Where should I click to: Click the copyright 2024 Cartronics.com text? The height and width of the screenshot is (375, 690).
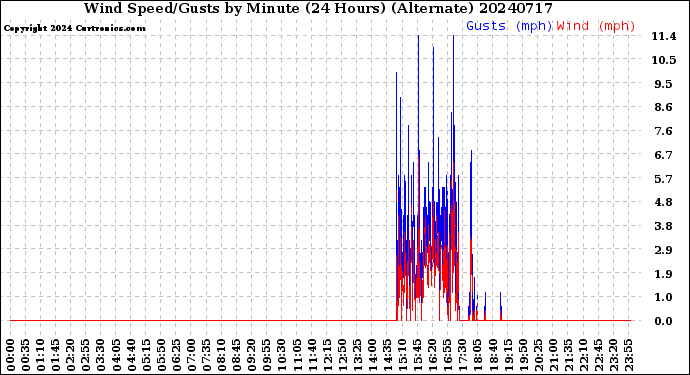[75, 29]
